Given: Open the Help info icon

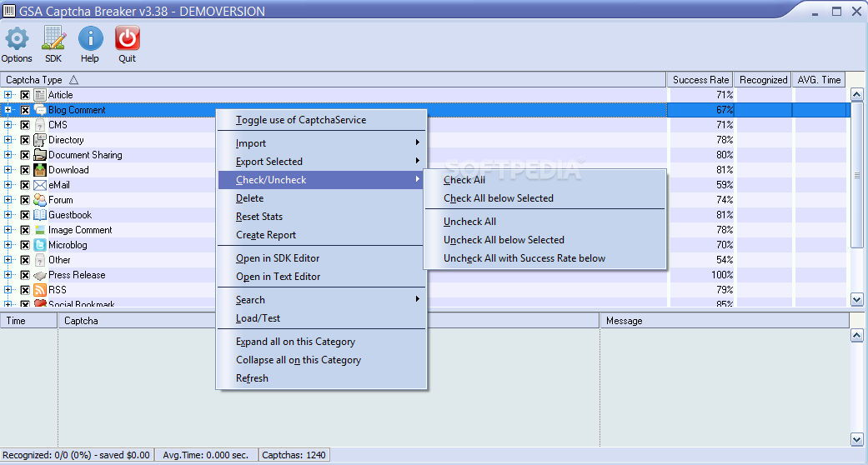Looking at the screenshot, I should tap(90, 38).
